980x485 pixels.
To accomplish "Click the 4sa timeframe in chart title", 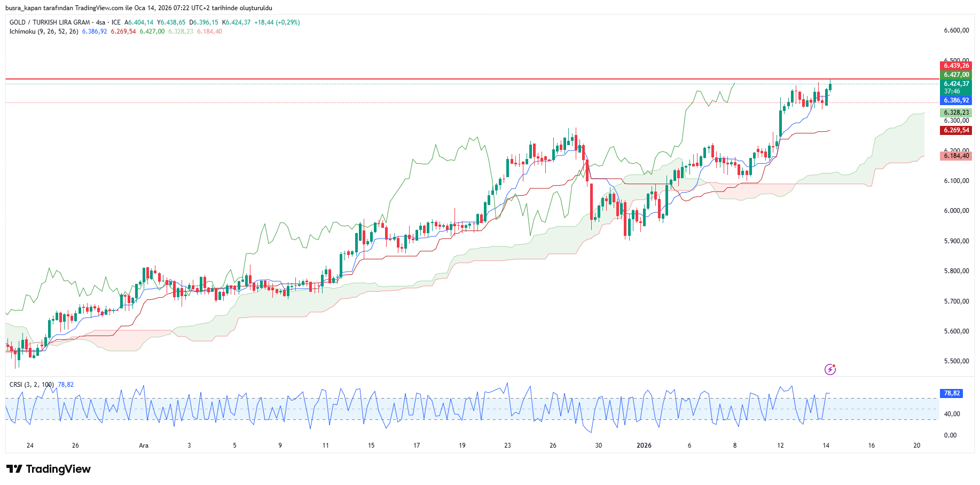I will 100,22.
